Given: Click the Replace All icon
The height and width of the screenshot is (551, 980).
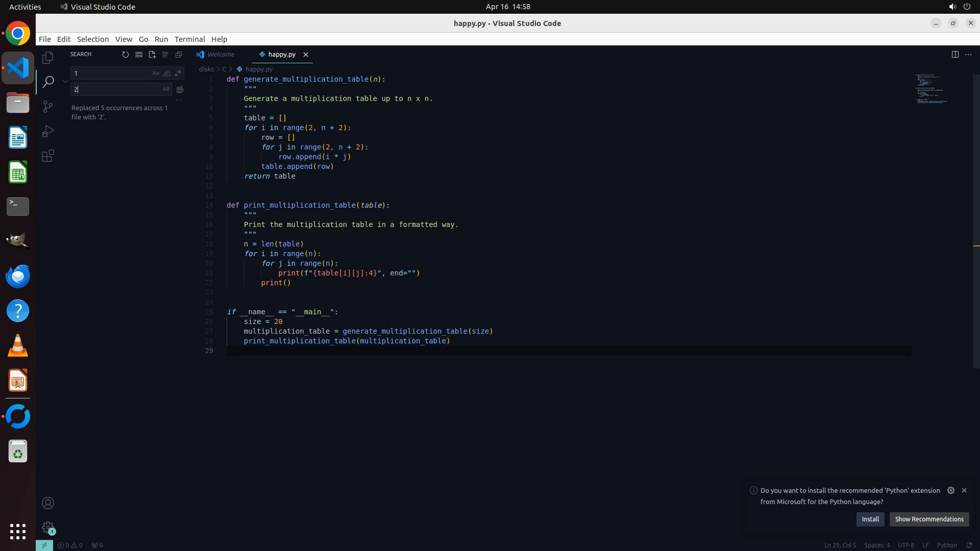Looking at the screenshot, I should 180,90.
